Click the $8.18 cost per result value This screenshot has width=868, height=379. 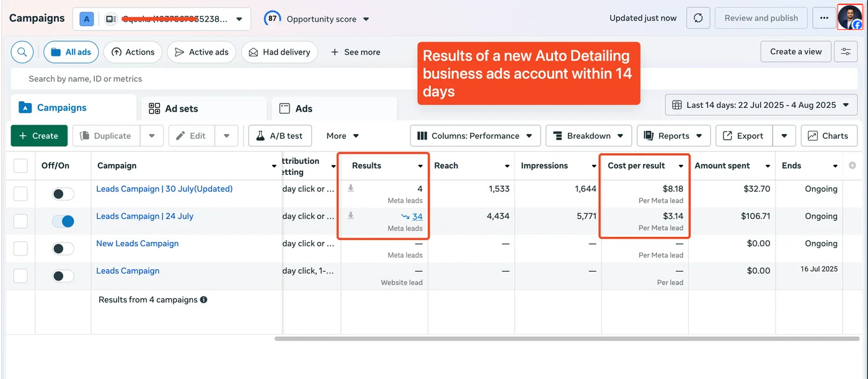(673, 189)
